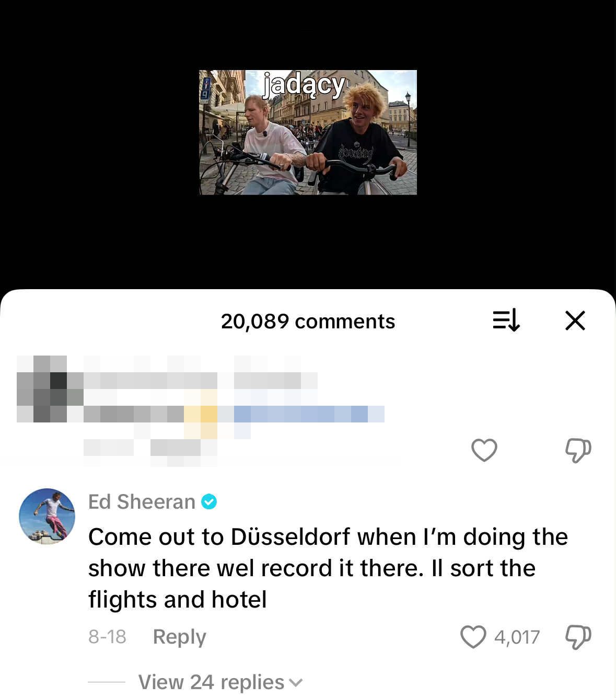The image size is (616, 698).
Task: Reply to Ed Sheeran's comment
Action: click(x=179, y=637)
